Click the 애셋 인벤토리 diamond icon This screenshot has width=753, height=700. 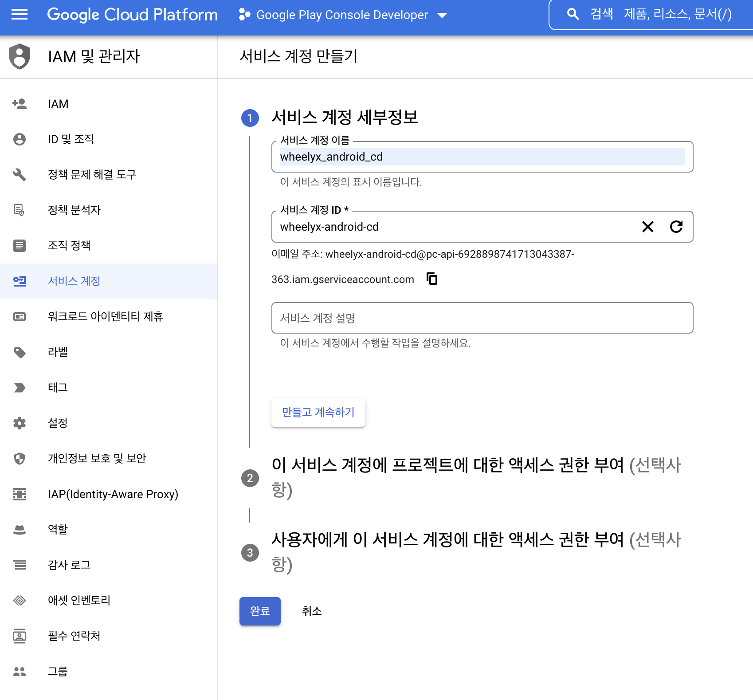click(x=20, y=600)
